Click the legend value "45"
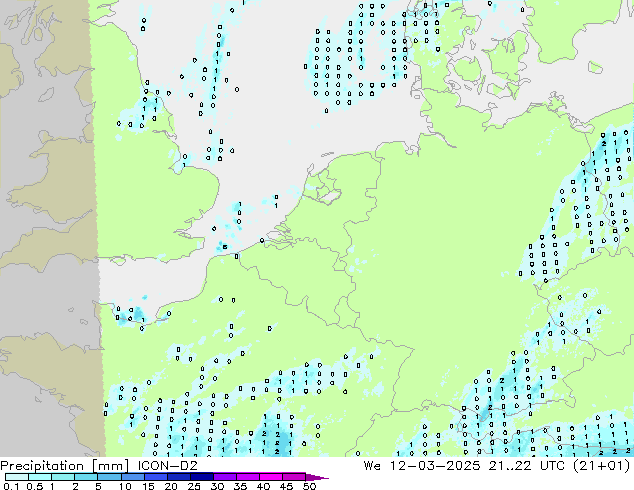The image size is (634, 490). (286, 486)
